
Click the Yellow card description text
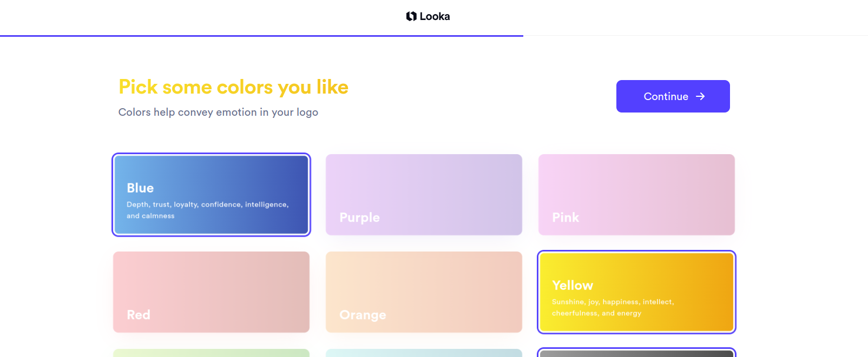[613, 307]
